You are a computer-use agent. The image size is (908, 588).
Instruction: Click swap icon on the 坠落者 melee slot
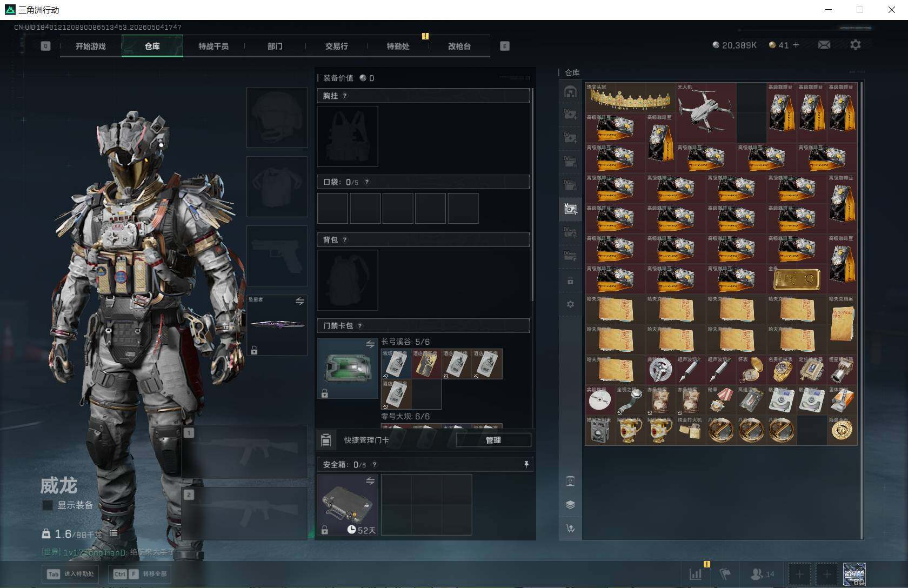(x=300, y=301)
